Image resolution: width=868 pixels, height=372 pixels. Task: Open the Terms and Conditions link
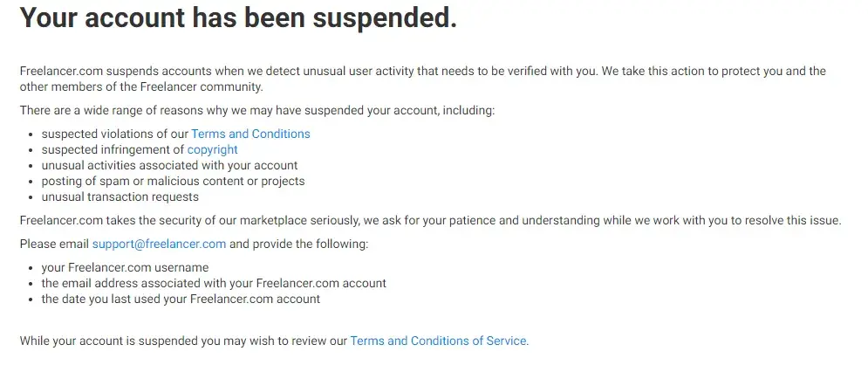click(x=250, y=134)
